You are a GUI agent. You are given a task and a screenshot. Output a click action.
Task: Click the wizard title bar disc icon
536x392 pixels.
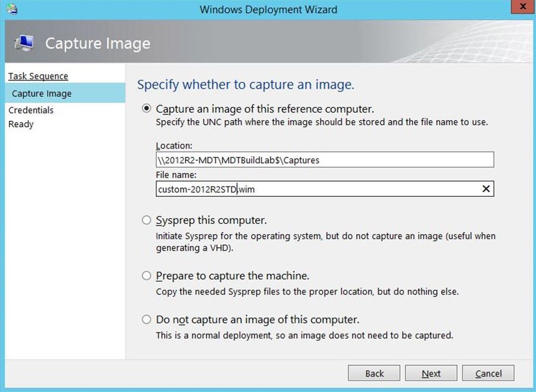11,9
